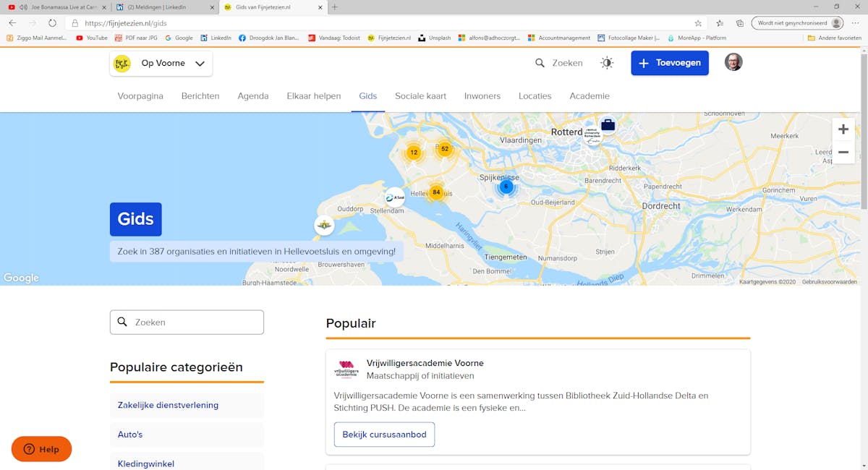Select the blue cluster marker near Spijkenisse
Screen dimensions: 868x470
click(506, 187)
